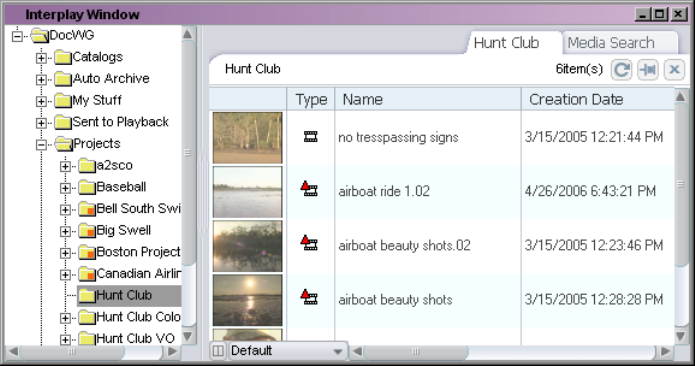Select the airboat ride 1.02 thumbnail
Viewport: 695px width, 366px height.
[x=247, y=192]
